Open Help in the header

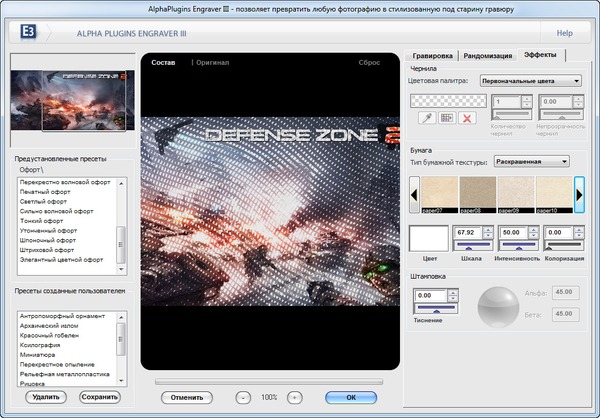click(x=565, y=33)
